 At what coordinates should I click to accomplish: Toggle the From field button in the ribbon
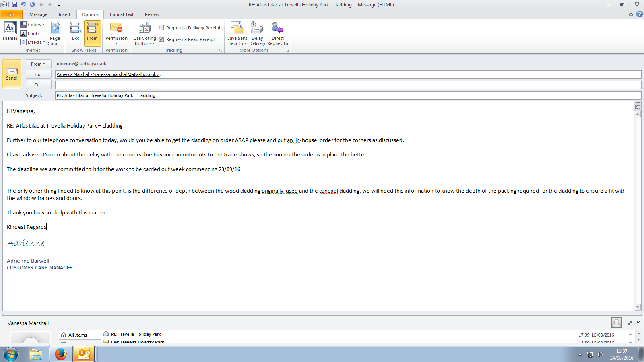(92, 33)
